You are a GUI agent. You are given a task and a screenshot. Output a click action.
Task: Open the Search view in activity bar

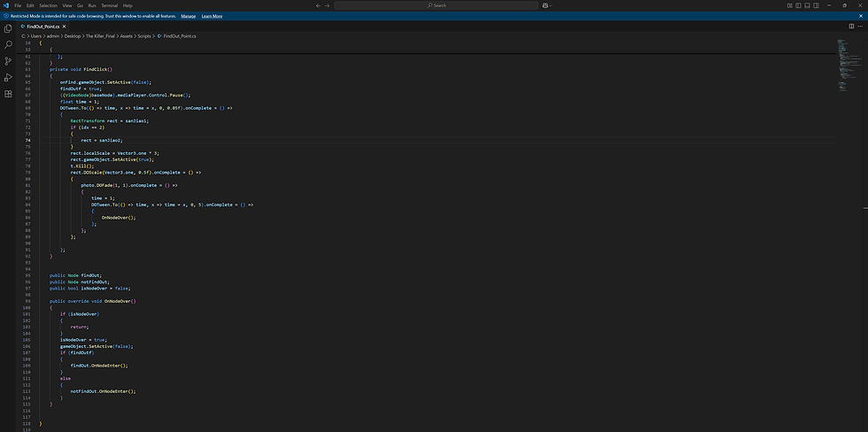pyautogui.click(x=8, y=45)
